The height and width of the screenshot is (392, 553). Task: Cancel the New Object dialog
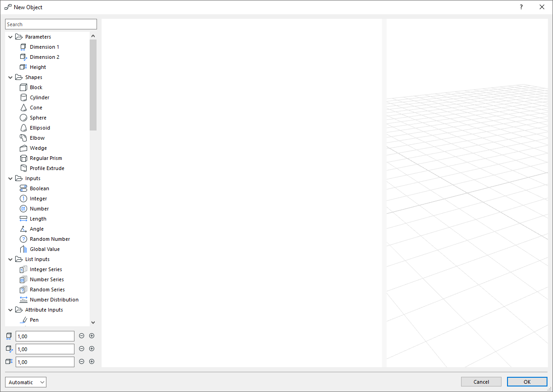[x=481, y=381]
